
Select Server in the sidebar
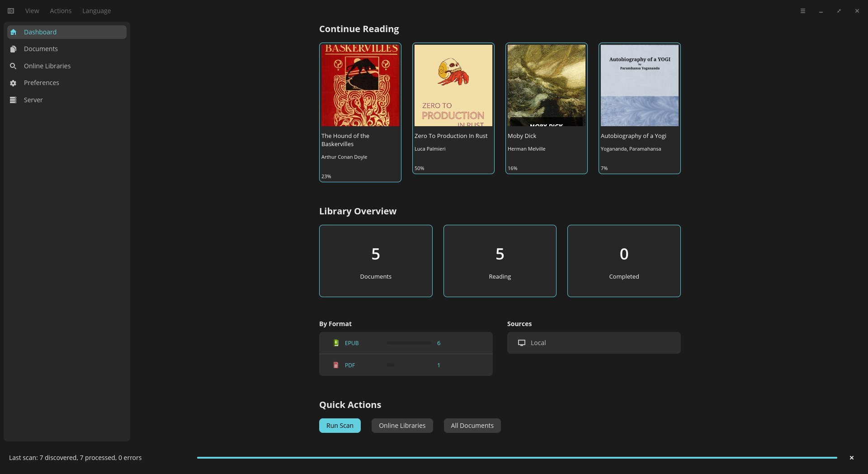point(67,100)
